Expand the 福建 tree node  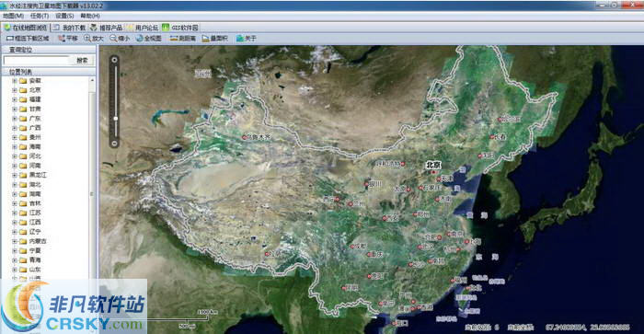pos(15,99)
